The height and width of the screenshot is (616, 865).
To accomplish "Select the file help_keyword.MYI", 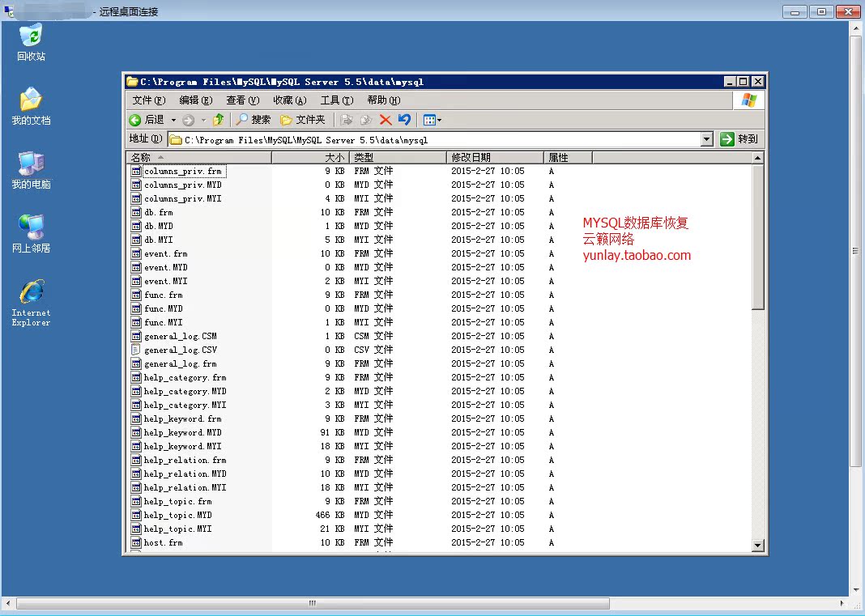I will tap(182, 446).
